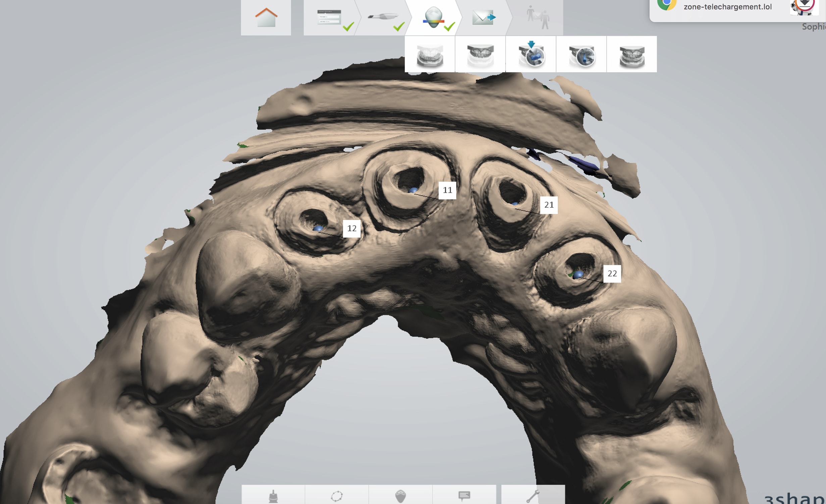Show the full upper and lower model view
This screenshot has height=504, width=826.
(x=430, y=55)
